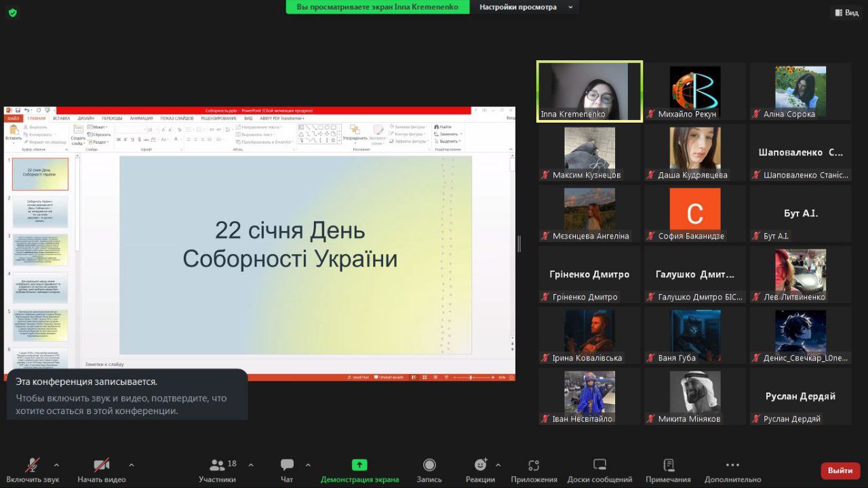Unmute the microphone
This screenshot has width=868, height=488.
(32, 465)
